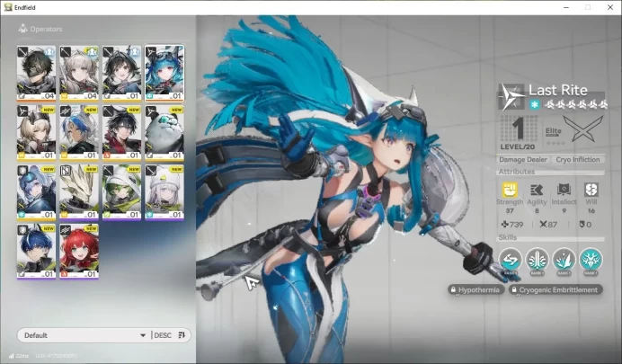Click Last Rite's class emblem icon
Viewport: 622px width, 364px height.
(511, 97)
